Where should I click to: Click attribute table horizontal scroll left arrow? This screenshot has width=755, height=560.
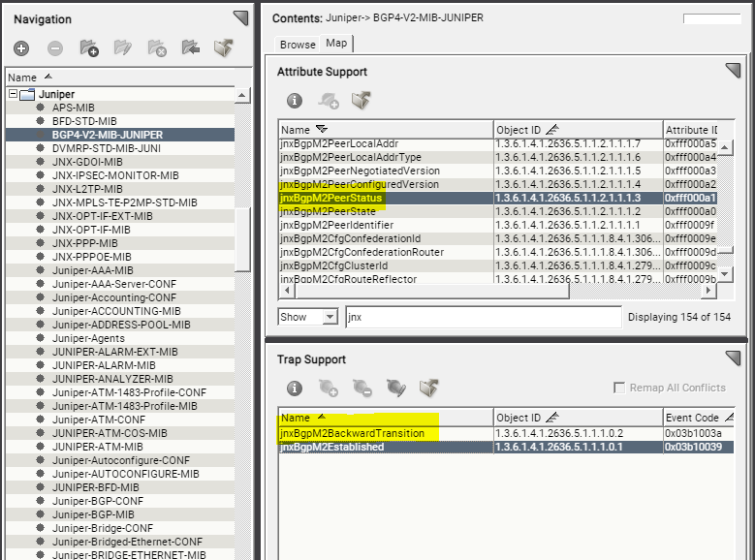288,291
